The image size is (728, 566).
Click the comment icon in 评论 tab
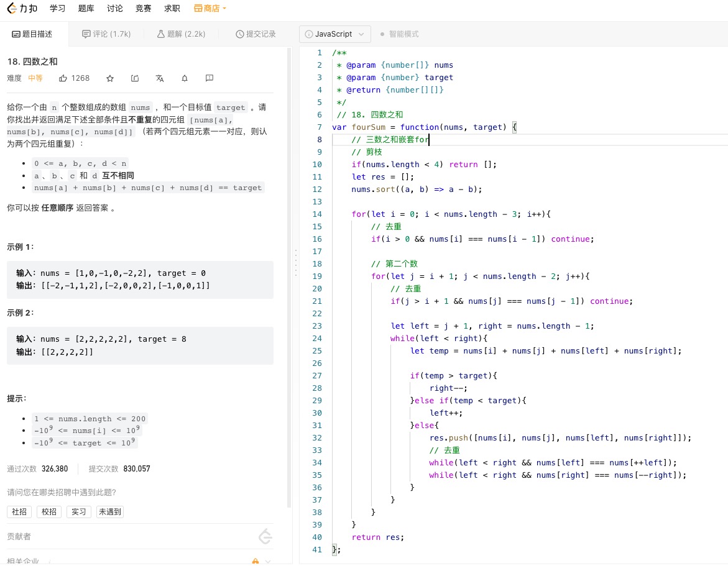coord(86,34)
